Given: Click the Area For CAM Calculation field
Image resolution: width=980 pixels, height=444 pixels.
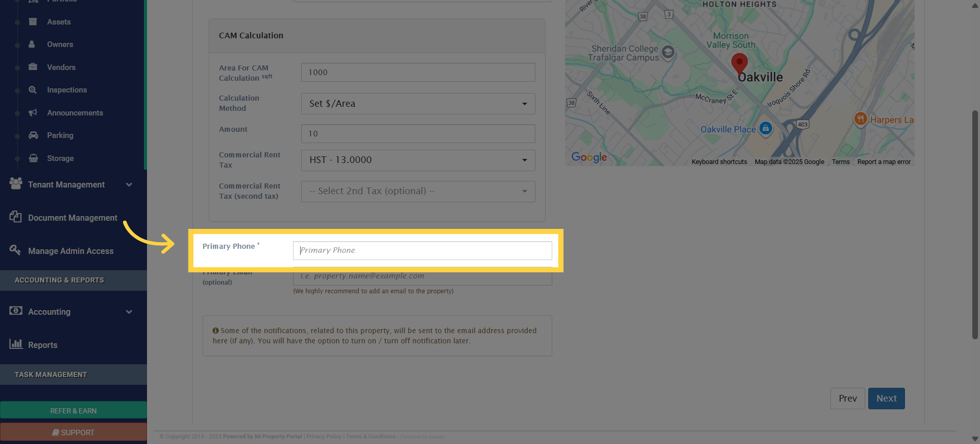Looking at the screenshot, I should click(x=418, y=73).
